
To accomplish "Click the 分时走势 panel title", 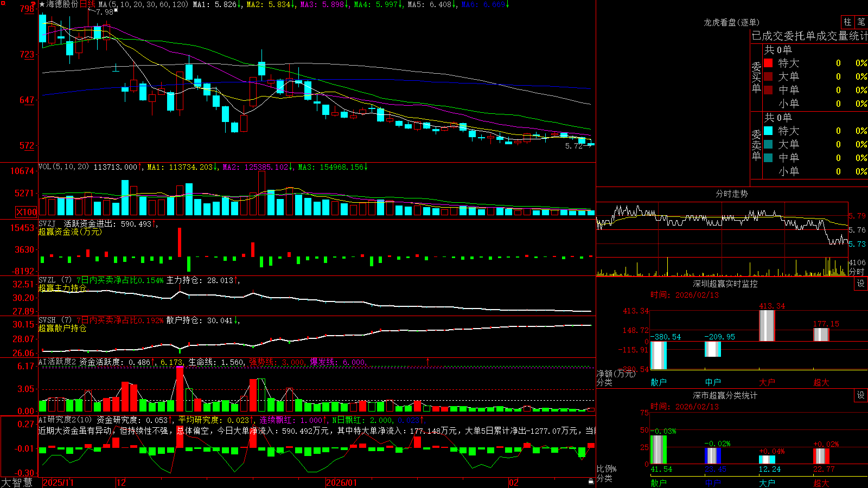I will tap(731, 194).
